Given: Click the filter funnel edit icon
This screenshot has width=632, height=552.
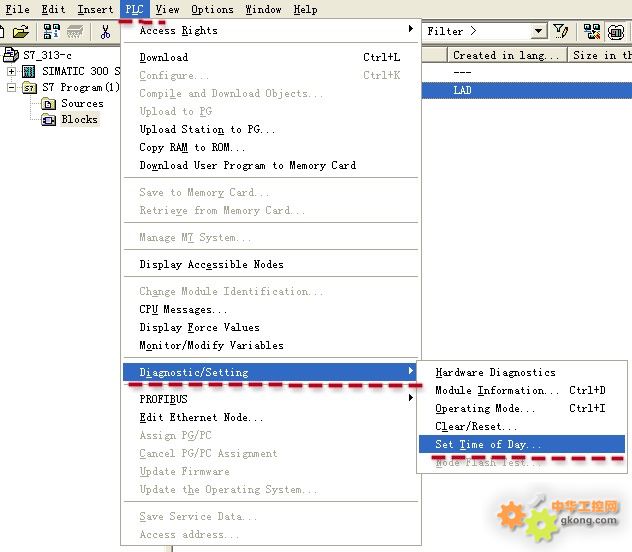Looking at the screenshot, I should (561, 31).
